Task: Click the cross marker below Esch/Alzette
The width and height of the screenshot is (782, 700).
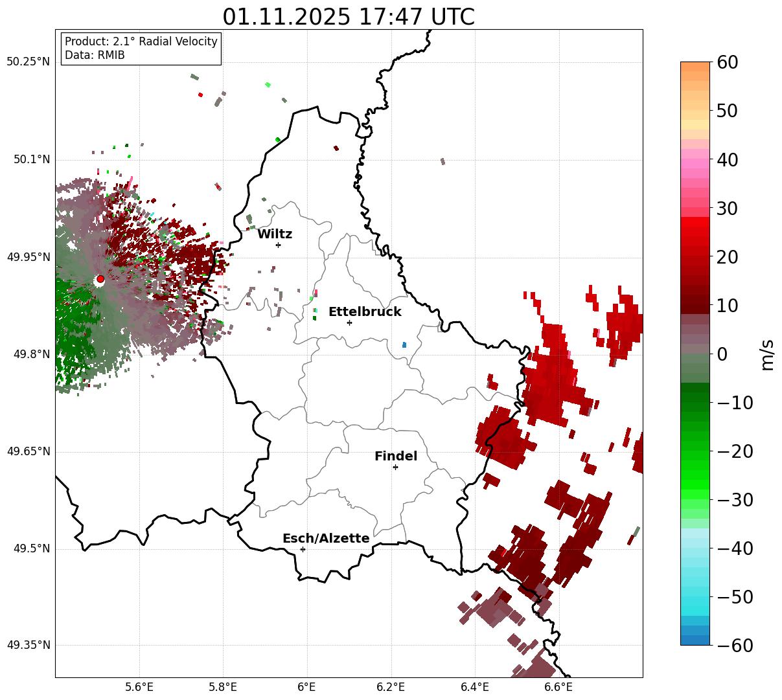Action: point(303,549)
